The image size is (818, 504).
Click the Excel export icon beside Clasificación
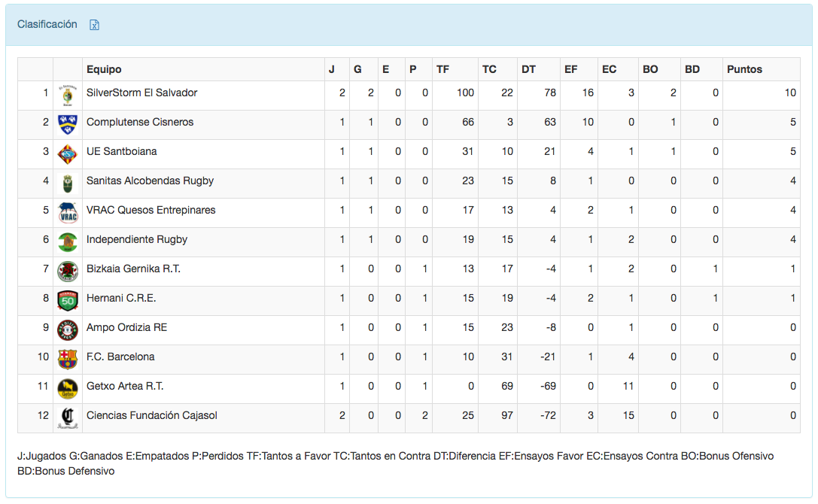click(95, 25)
